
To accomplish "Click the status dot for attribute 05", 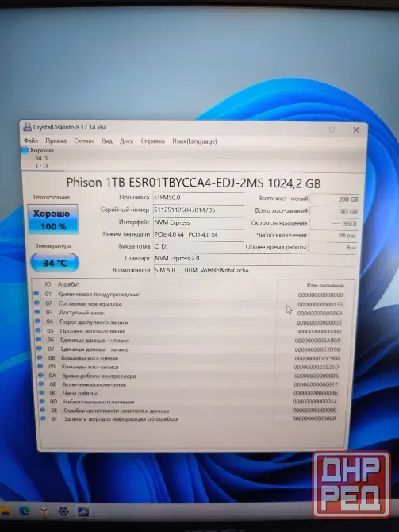I will [38, 330].
